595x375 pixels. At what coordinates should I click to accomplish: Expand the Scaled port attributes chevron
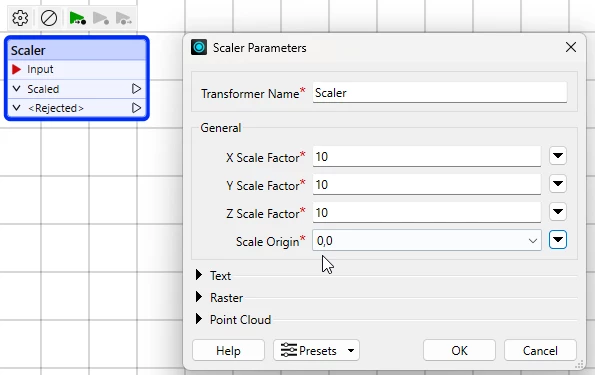coord(16,89)
